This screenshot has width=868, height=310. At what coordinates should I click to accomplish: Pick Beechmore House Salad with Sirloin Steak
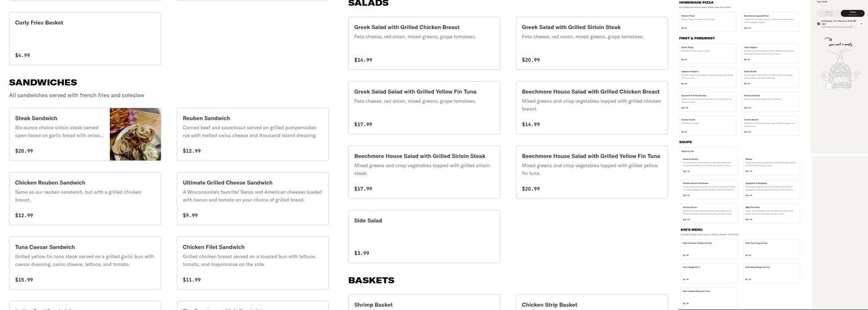click(x=424, y=172)
